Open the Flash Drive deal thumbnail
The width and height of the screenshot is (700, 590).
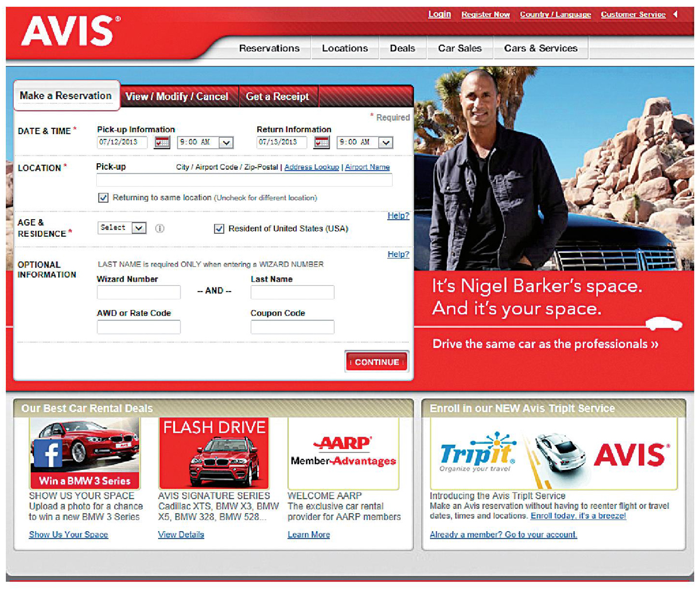[214, 454]
